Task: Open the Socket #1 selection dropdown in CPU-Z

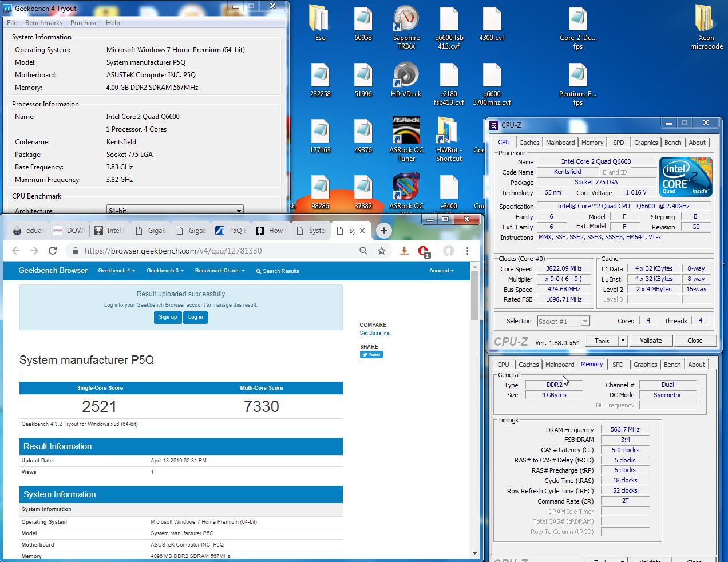Action: tap(563, 322)
